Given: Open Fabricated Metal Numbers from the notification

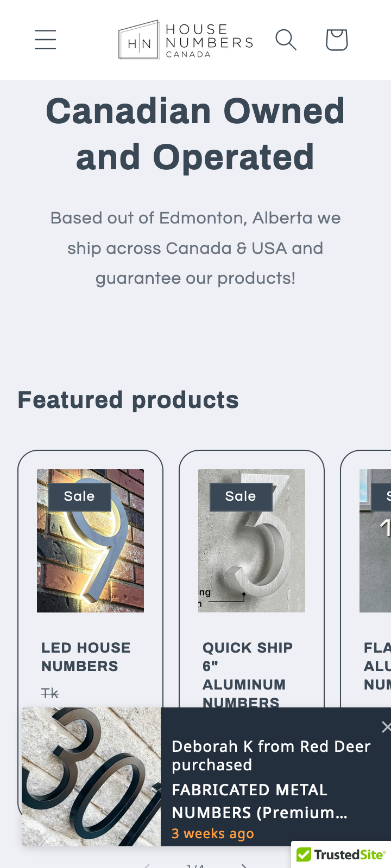Looking at the screenshot, I should tap(260, 801).
